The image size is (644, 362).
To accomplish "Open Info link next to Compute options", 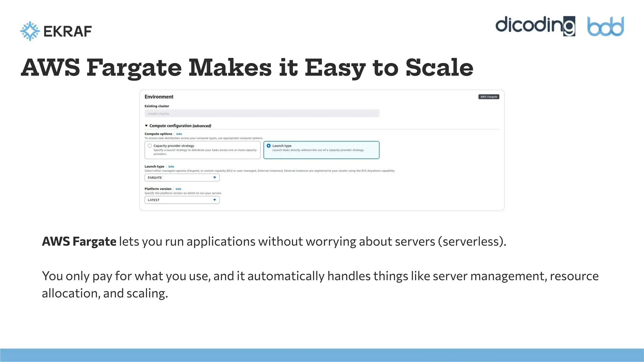I will click(x=179, y=134).
